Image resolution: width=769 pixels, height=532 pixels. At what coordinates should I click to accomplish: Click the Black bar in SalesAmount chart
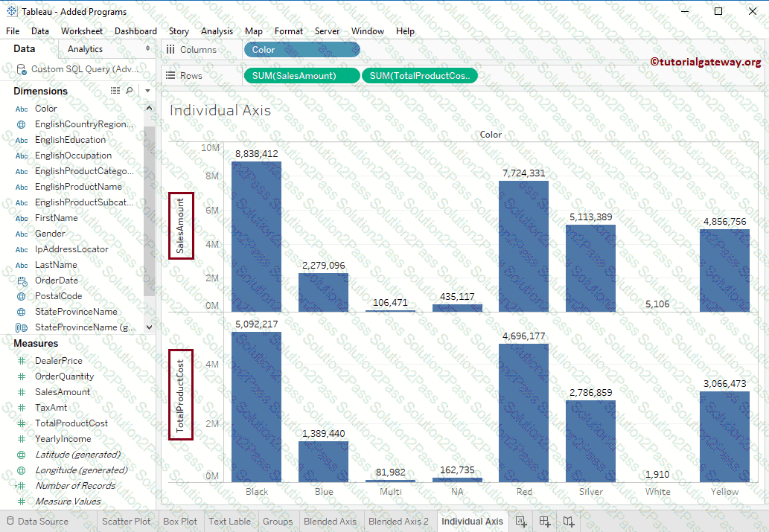click(x=256, y=237)
